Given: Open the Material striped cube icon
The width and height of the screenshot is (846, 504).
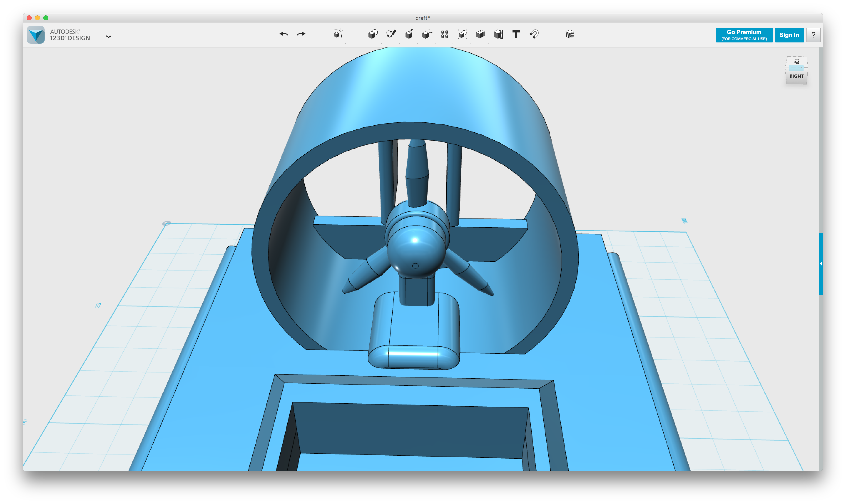Looking at the screenshot, I should point(570,34).
